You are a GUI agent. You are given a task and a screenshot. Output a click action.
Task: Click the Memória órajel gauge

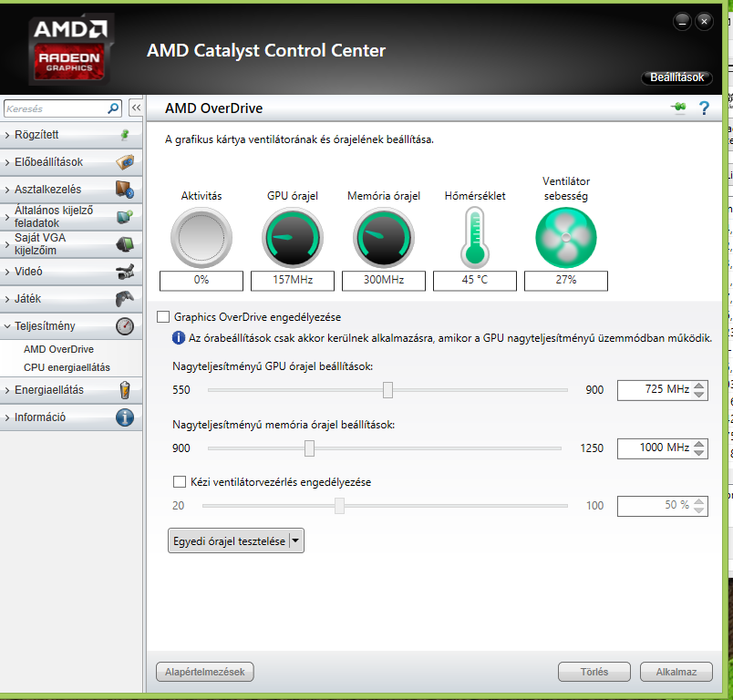coord(384,238)
